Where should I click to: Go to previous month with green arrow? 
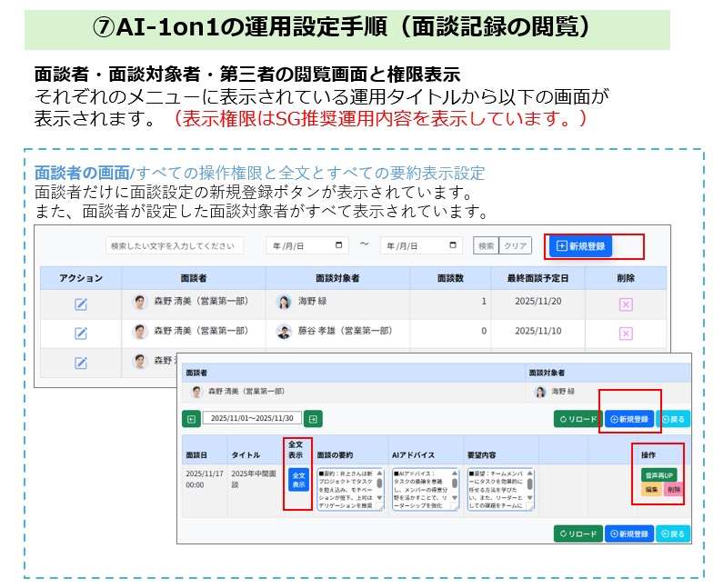tap(191, 419)
